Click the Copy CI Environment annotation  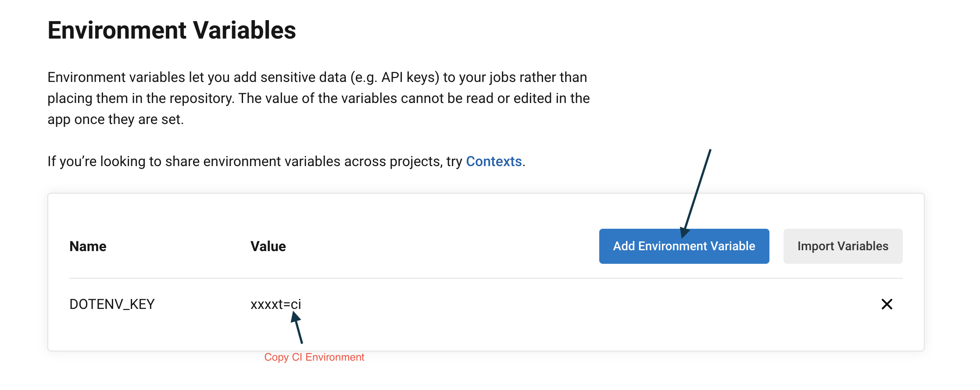pos(314,357)
